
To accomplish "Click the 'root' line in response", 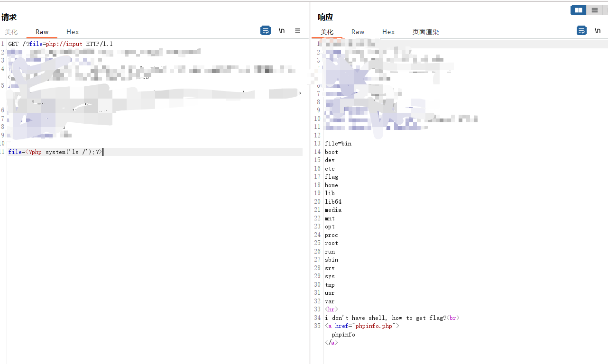I will (332, 243).
